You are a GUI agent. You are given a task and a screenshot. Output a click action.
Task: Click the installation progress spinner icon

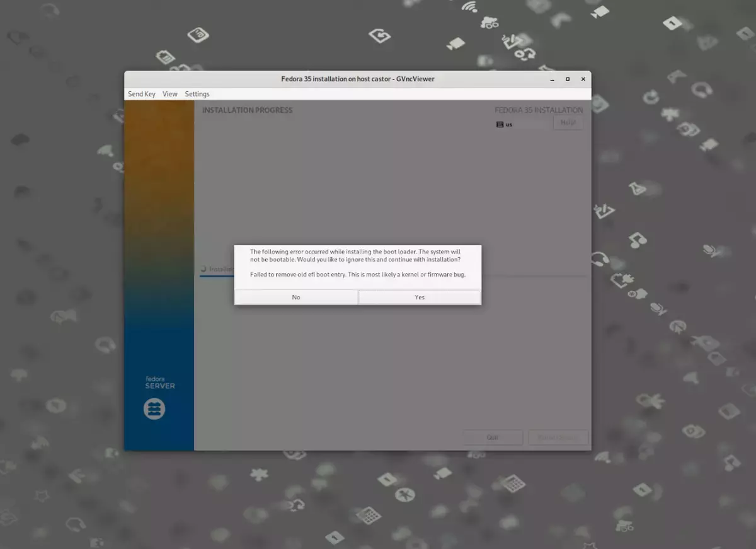[203, 269]
